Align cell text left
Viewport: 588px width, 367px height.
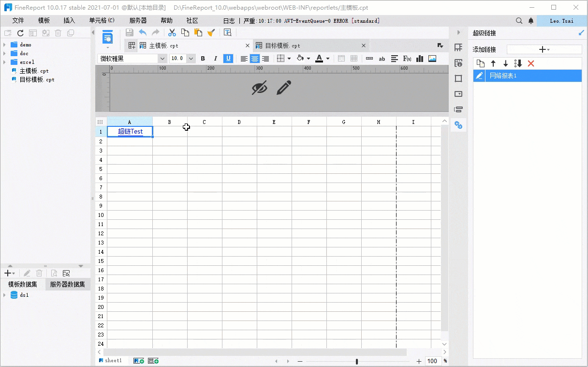point(244,59)
